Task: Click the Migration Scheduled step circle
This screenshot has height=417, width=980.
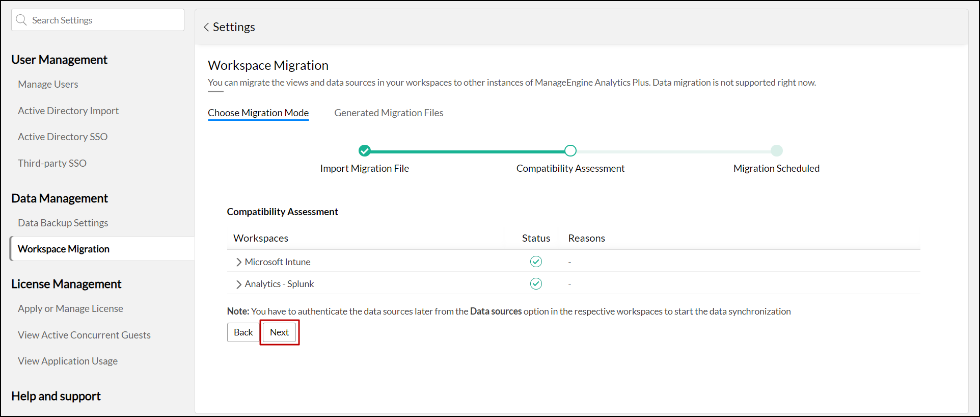Action: click(776, 150)
